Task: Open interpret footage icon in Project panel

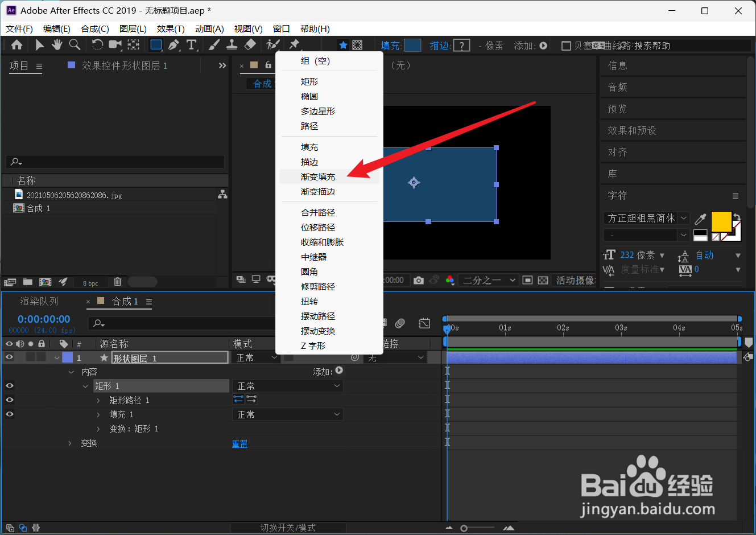Action: 10,282
